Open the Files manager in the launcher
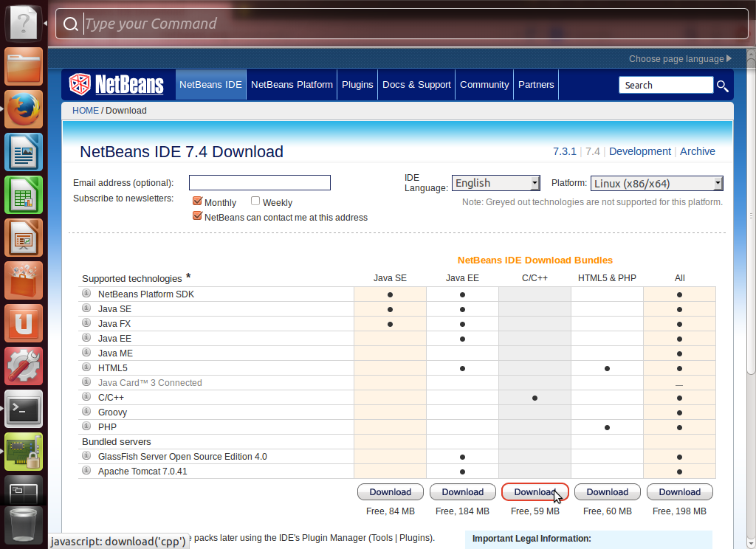This screenshot has height=549, width=756. pyautogui.click(x=24, y=66)
